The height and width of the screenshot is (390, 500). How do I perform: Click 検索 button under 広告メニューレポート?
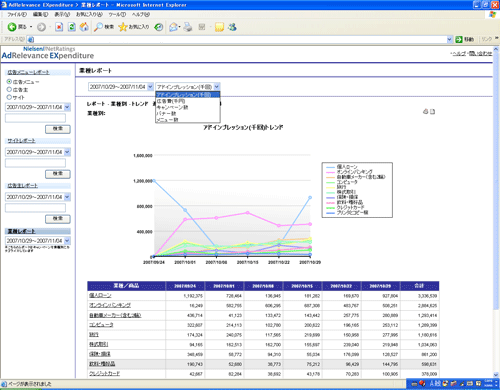pyautogui.click(x=58, y=129)
